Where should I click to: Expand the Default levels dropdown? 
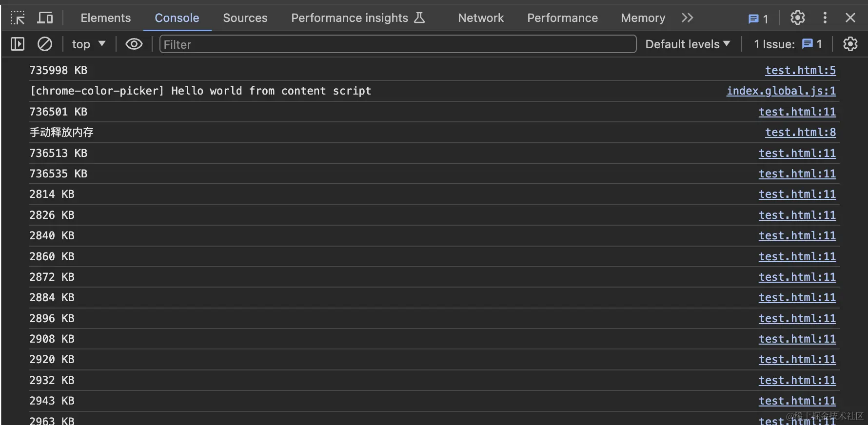(688, 44)
